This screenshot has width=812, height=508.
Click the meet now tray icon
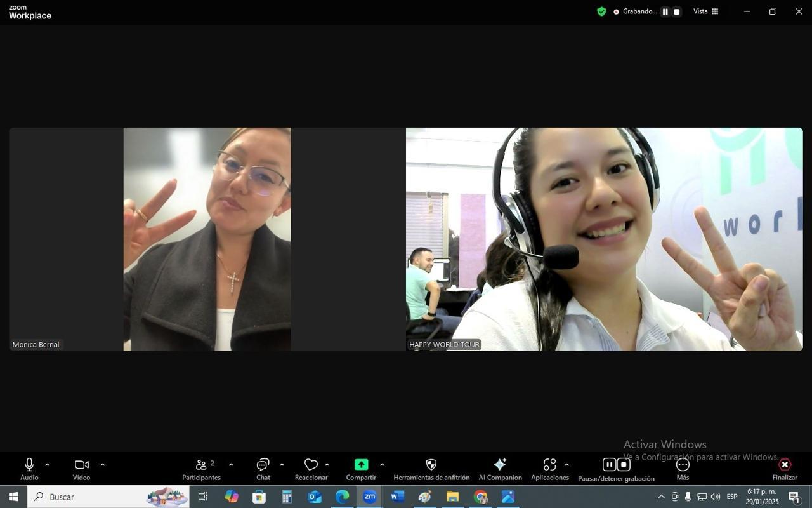tap(675, 497)
